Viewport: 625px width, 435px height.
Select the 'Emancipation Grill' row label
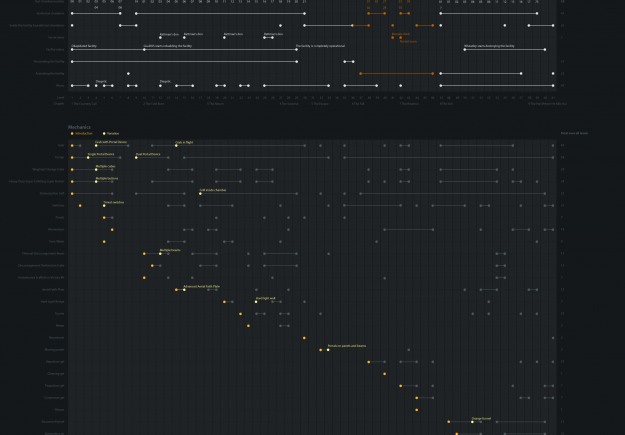(x=52, y=193)
